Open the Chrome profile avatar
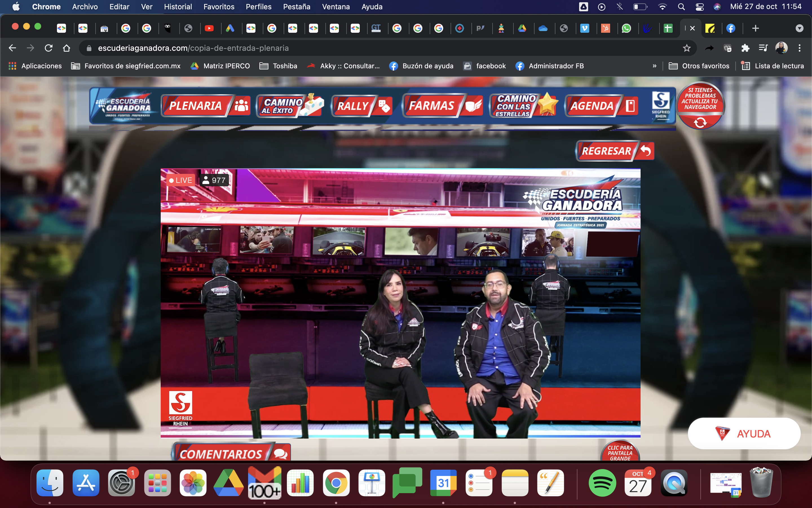 (x=781, y=48)
